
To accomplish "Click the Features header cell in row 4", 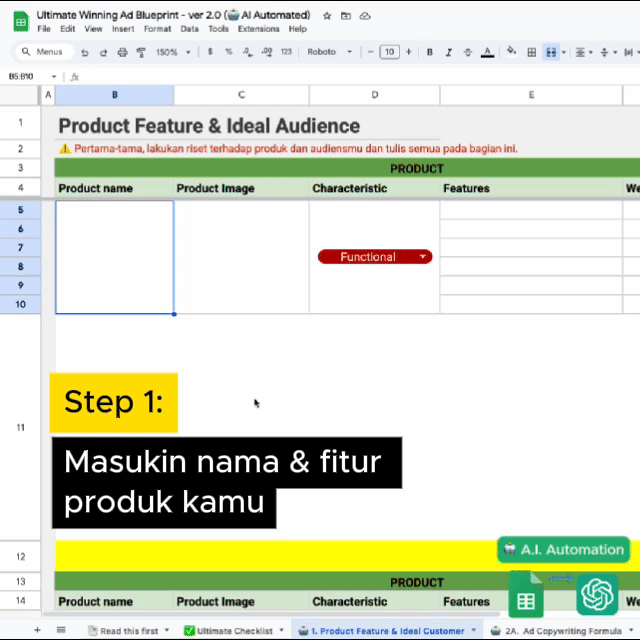I will point(531,188).
